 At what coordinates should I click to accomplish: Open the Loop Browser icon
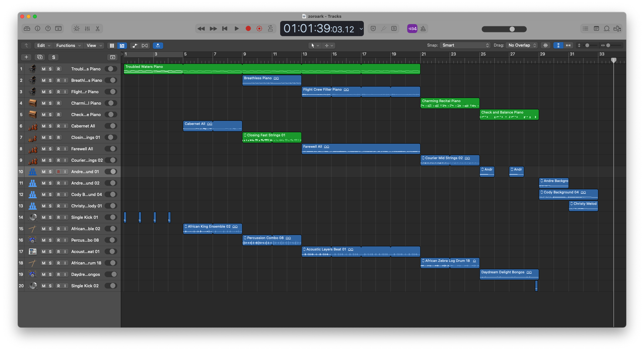pyautogui.click(x=607, y=29)
